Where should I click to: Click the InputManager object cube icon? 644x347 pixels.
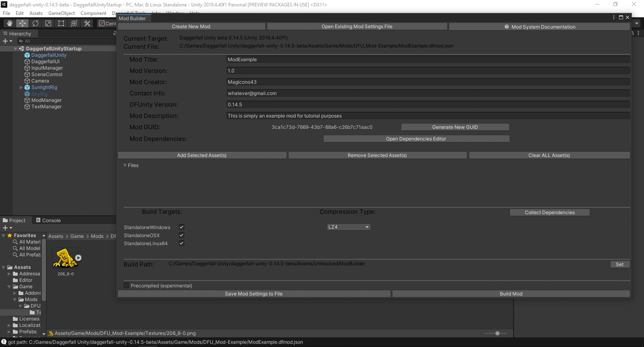coord(27,68)
